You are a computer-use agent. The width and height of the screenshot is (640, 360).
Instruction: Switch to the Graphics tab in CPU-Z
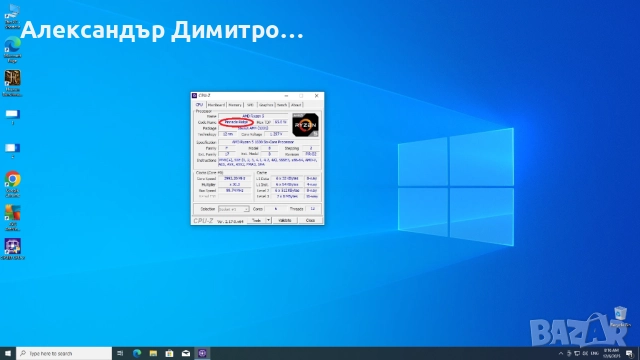pos(266,105)
